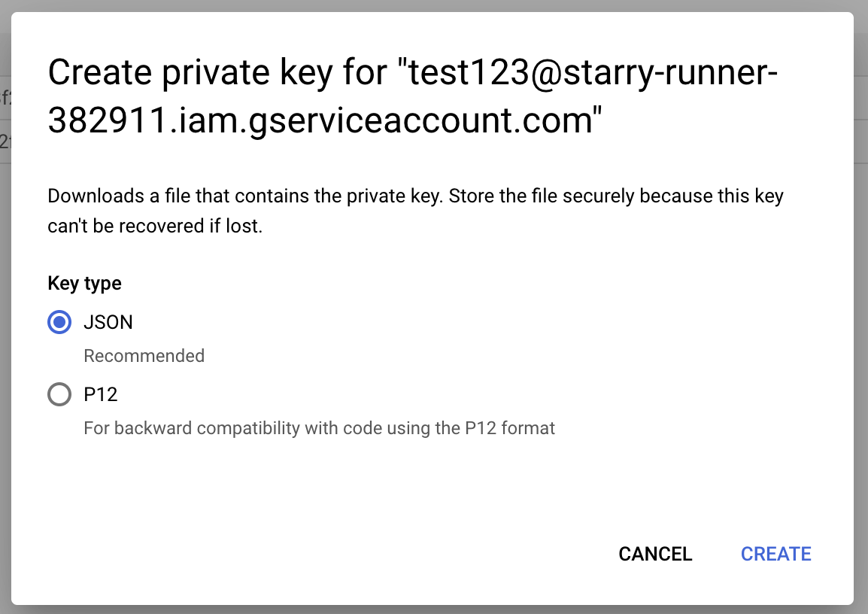Click CREATE to generate the private key
The width and height of the screenshot is (868, 614).
point(775,554)
